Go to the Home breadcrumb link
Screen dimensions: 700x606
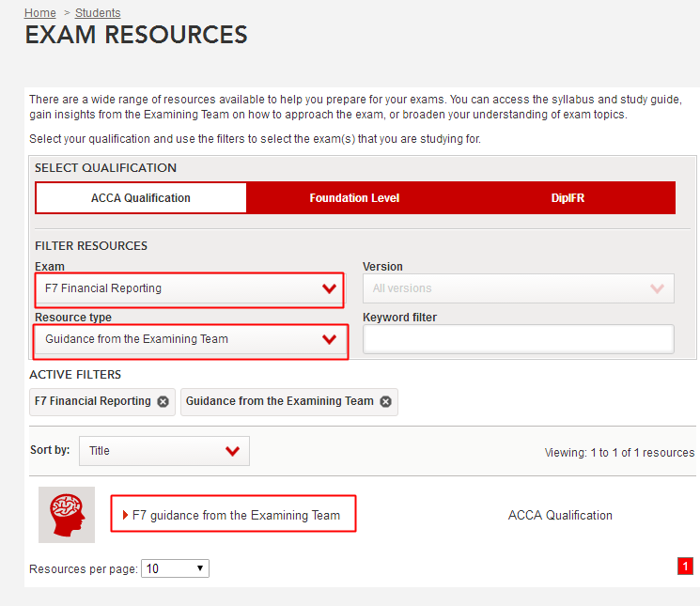(40, 13)
